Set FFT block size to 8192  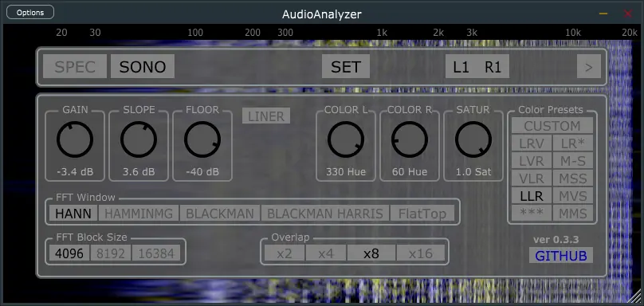(110, 253)
